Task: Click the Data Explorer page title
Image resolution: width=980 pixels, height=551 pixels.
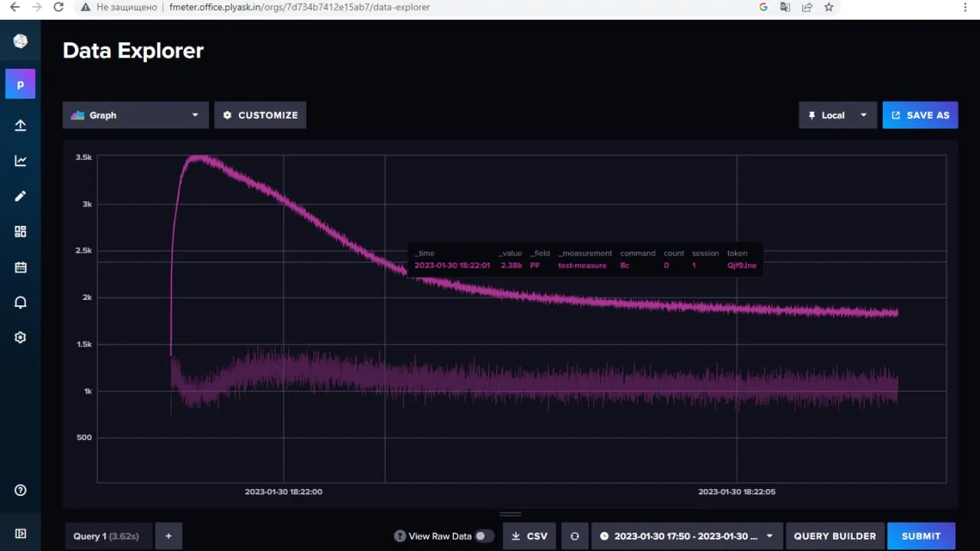Action: point(133,51)
